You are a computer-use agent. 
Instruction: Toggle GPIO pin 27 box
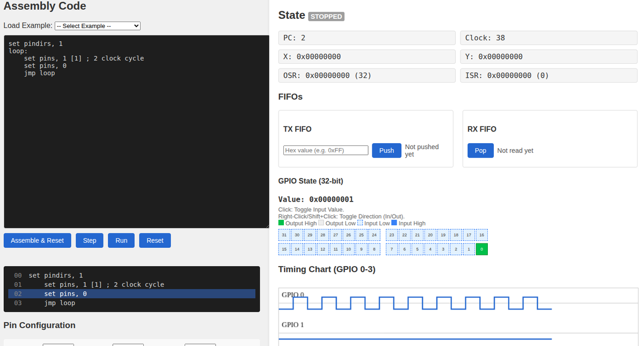(335, 235)
